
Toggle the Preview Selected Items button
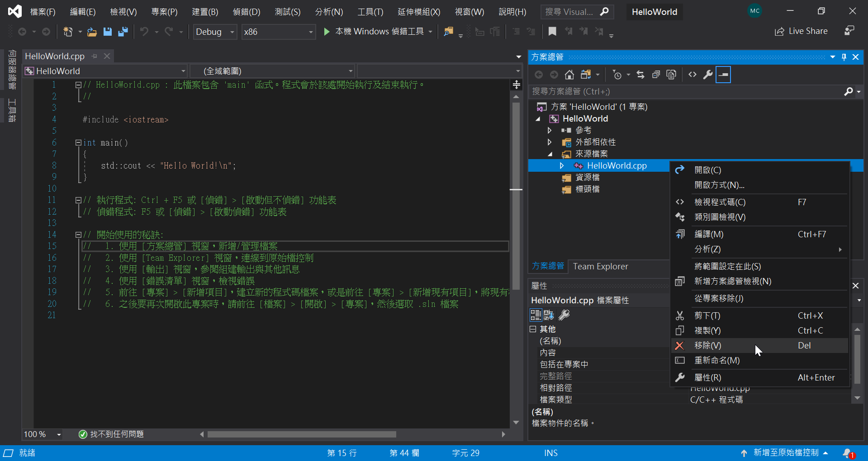tap(723, 75)
